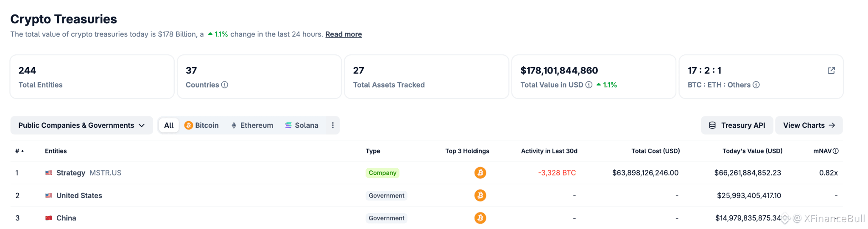Click the 27 Total Assets Tracked card
This screenshot has height=229, width=868.
427,77
